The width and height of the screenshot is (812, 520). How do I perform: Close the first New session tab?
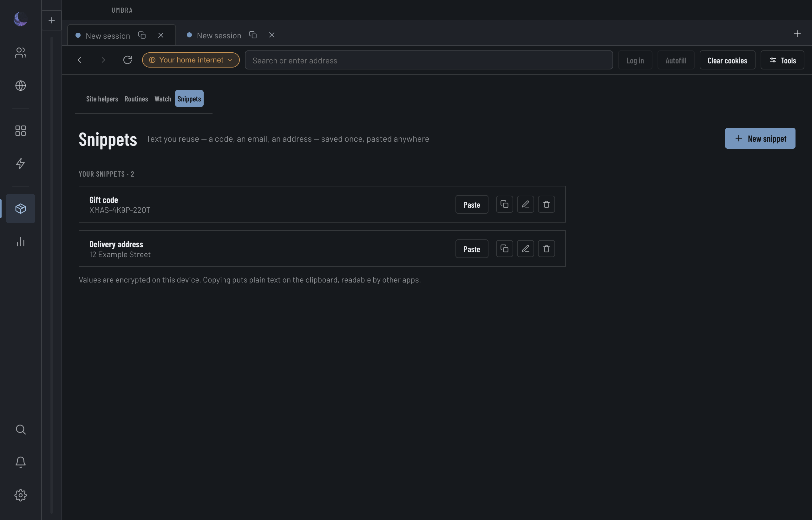tap(161, 35)
